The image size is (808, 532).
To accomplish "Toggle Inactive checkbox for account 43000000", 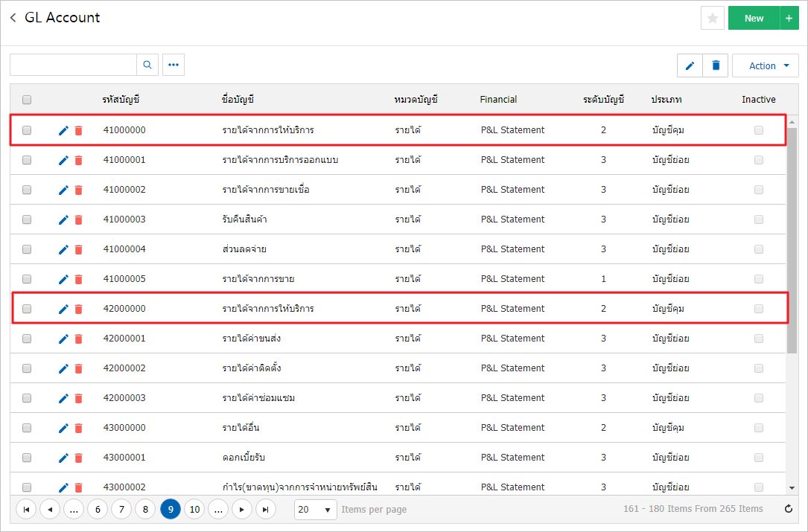I will click(x=759, y=428).
